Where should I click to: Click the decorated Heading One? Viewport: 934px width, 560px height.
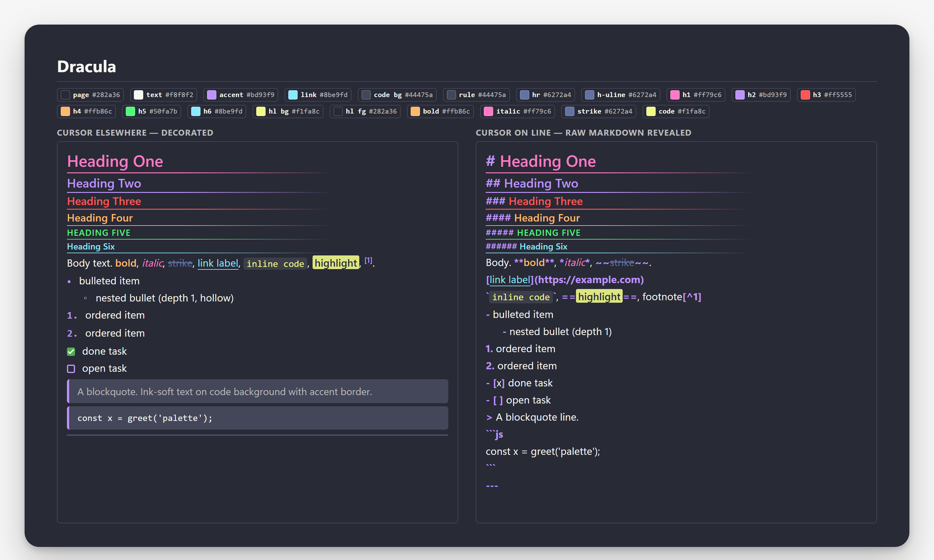pos(115,161)
